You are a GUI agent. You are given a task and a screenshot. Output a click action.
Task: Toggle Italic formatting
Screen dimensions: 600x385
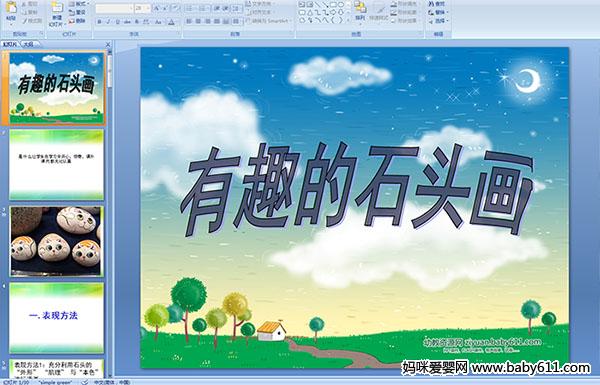tap(109, 22)
